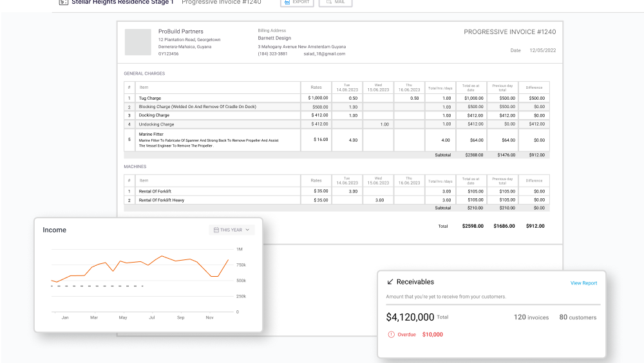Click the Overdue warning icon
This screenshot has width=644, height=363.
pyautogui.click(x=391, y=335)
